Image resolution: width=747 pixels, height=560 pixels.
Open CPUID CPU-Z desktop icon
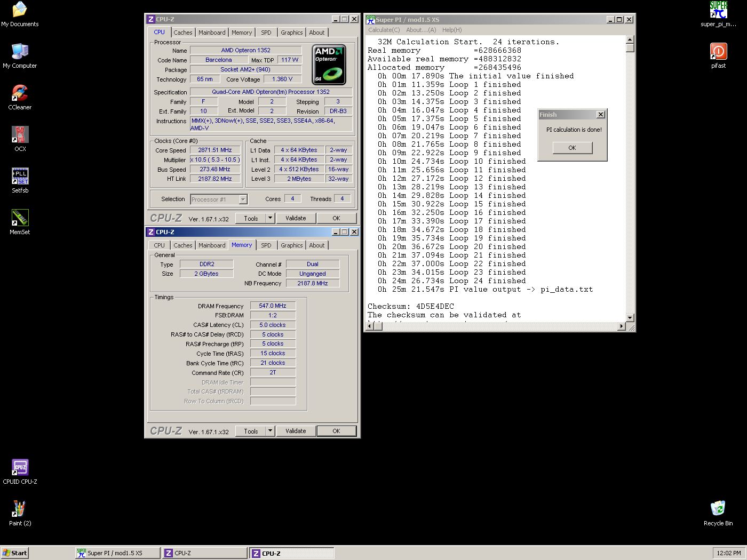[20, 471]
